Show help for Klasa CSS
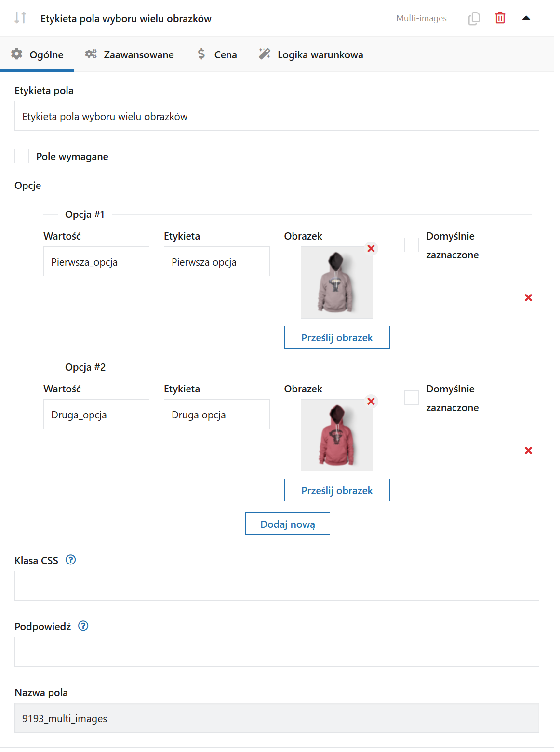 coord(71,560)
